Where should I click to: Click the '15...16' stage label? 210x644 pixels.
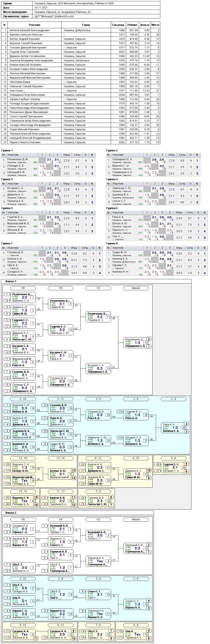(23, 492)
